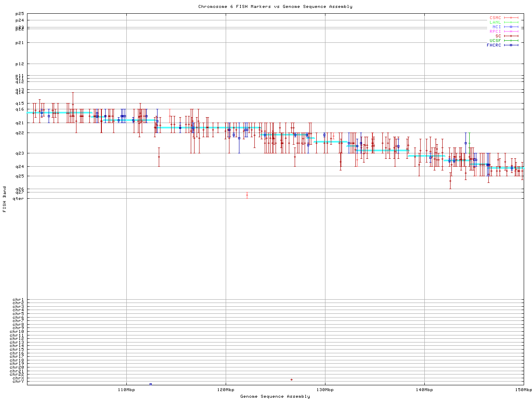Select the 130Mbp x-axis tick label

click(x=325, y=390)
